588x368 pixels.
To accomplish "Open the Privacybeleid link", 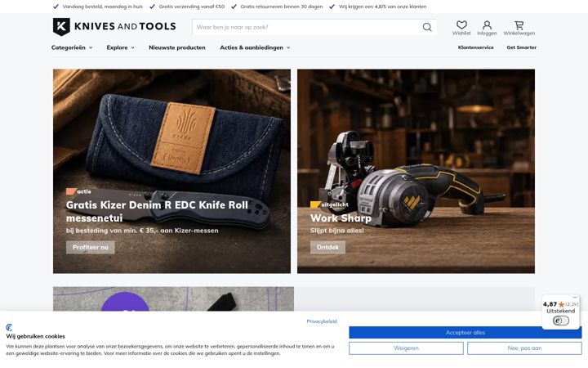I will pyautogui.click(x=322, y=321).
